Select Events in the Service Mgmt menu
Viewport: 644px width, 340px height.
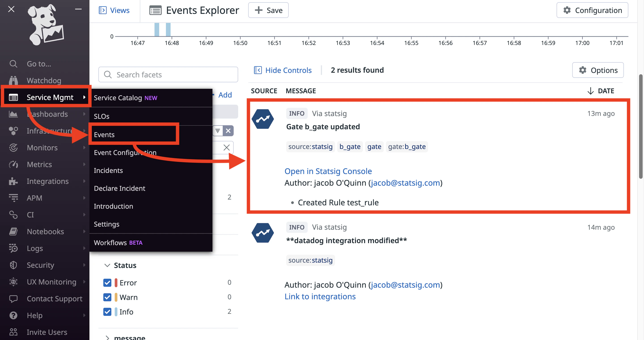click(x=104, y=134)
